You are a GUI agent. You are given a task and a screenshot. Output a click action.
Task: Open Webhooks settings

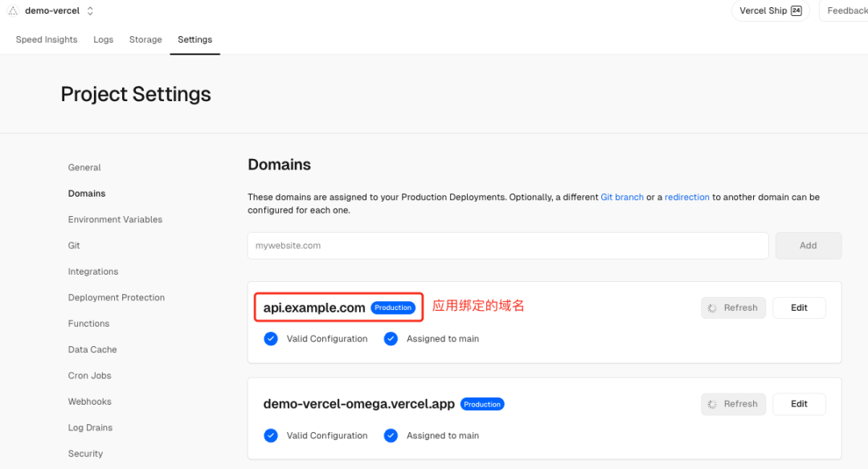(x=90, y=401)
